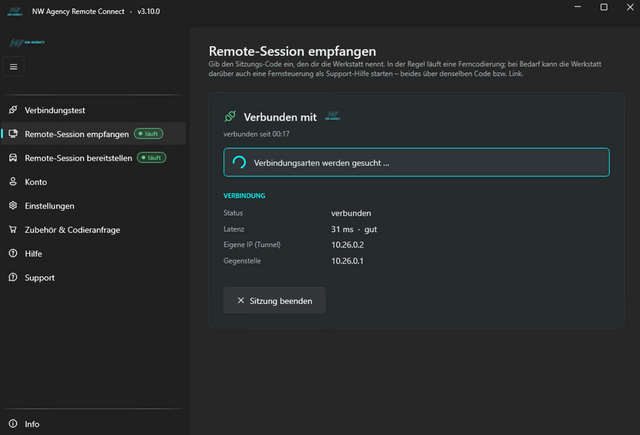Image resolution: width=640 pixels, height=435 pixels.
Task: Click the VERBINDUNG section label
Action: coord(244,195)
